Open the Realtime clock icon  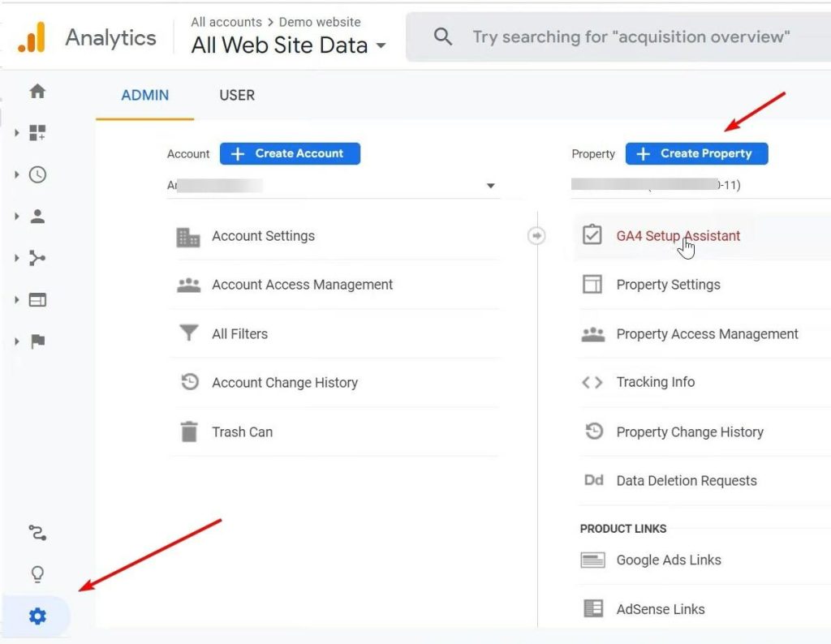pyautogui.click(x=37, y=174)
